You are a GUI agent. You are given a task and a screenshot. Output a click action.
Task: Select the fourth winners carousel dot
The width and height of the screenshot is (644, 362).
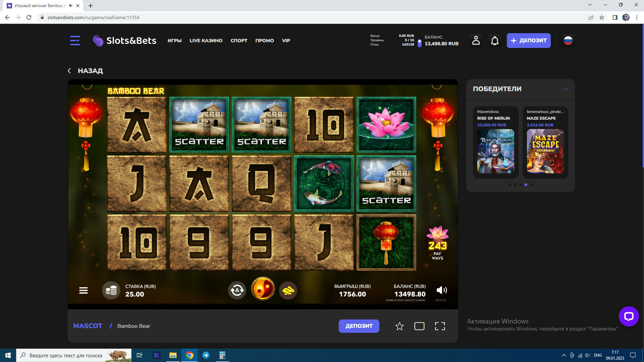pyautogui.click(x=526, y=185)
